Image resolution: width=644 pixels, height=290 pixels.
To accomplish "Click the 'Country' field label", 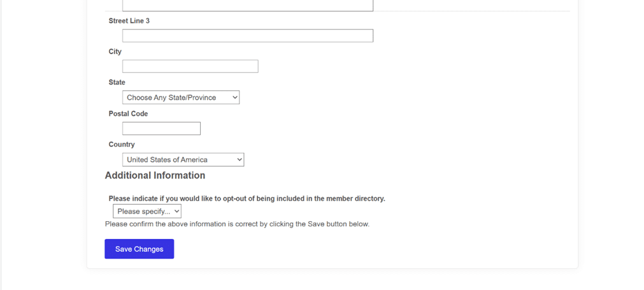I will [x=122, y=145].
